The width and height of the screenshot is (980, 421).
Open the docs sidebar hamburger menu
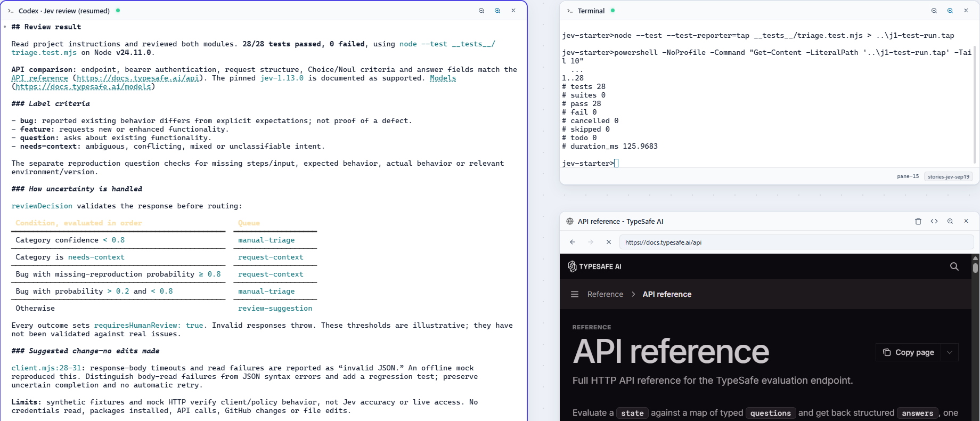[x=575, y=294]
